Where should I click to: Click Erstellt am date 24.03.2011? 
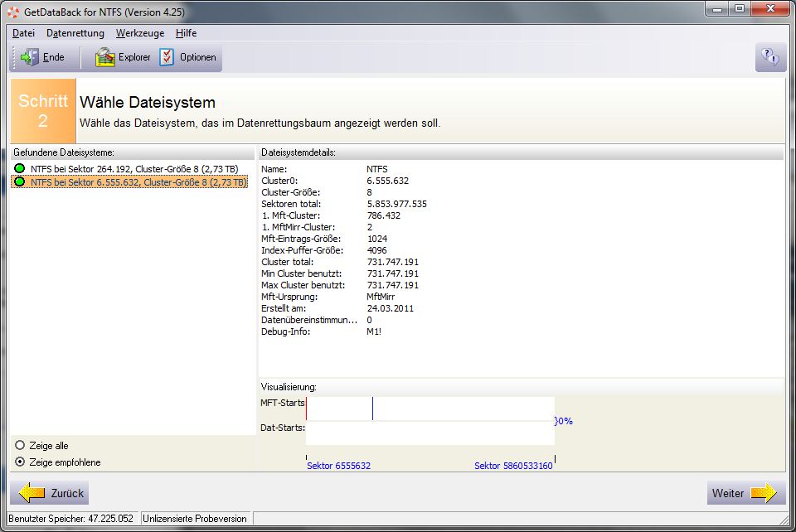coord(391,308)
